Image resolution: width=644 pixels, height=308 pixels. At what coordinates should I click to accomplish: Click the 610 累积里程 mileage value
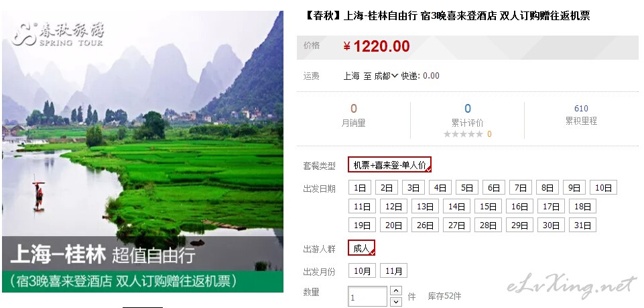(x=581, y=109)
